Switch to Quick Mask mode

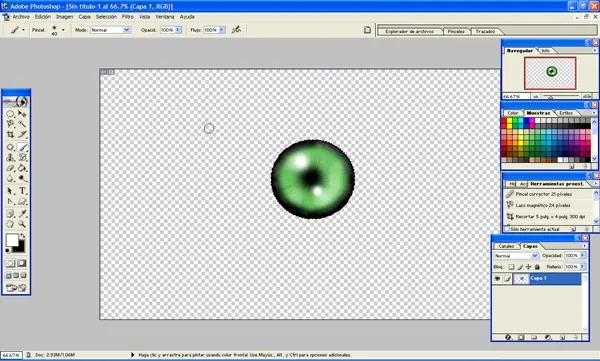pyautogui.click(x=22, y=263)
